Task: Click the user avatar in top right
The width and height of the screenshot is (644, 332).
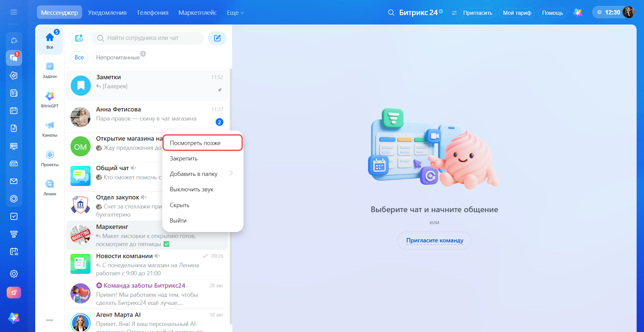Action: pos(628,12)
